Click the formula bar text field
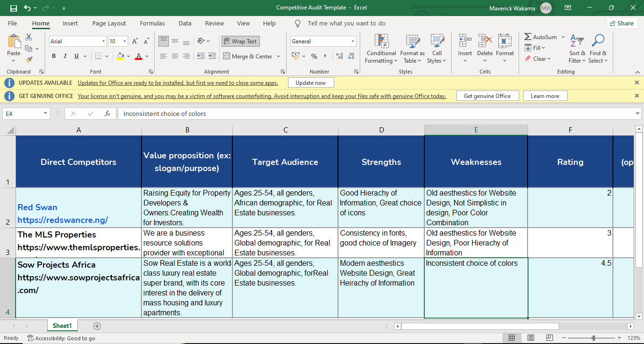Viewport: 644px width, 344px height. click(377, 114)
